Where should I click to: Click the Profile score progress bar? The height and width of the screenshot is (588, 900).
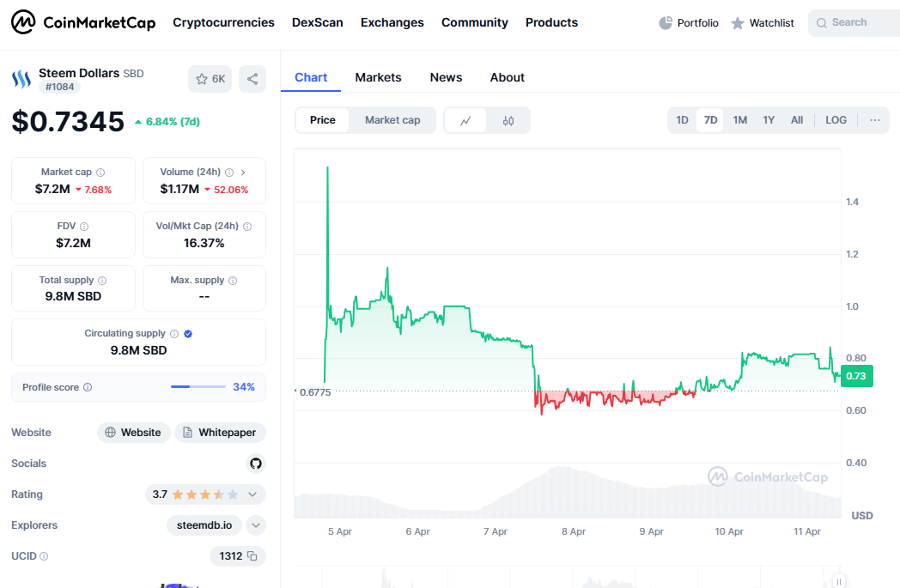(198, 387)
